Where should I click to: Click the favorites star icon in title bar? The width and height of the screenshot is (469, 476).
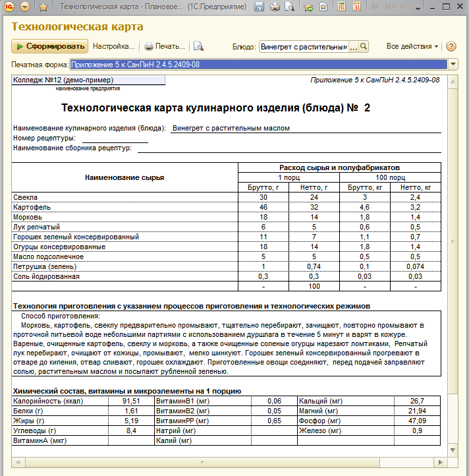tap(43, 7)
